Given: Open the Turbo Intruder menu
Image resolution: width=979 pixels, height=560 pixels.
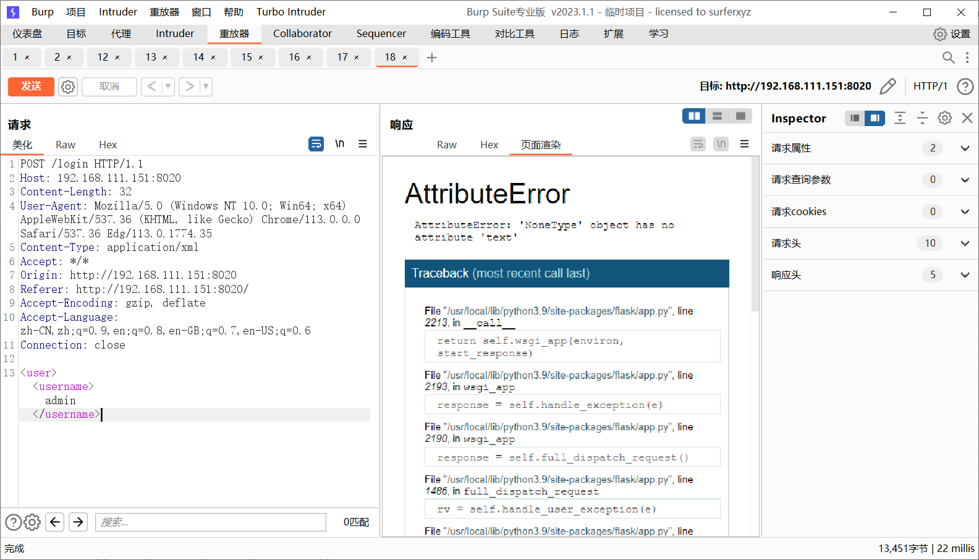Looking at the screenshot, I should [291, 12].
